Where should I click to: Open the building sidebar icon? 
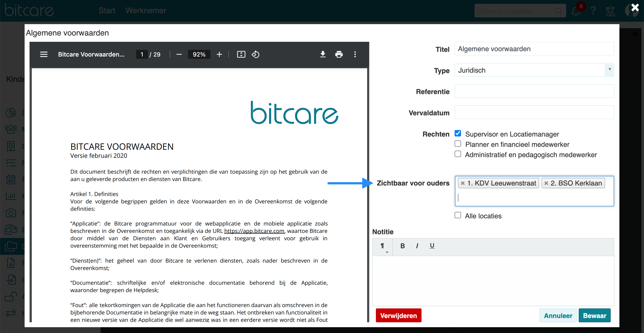(x=11, y=146)
